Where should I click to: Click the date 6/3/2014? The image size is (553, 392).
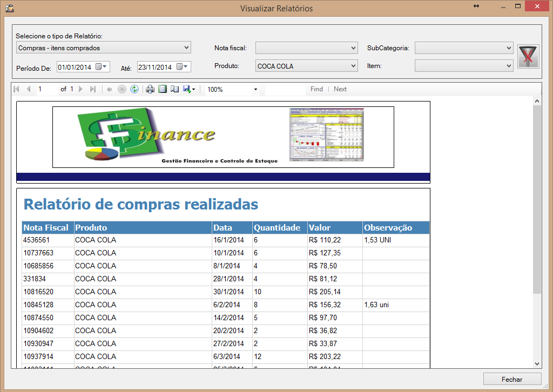coord(227,357)
